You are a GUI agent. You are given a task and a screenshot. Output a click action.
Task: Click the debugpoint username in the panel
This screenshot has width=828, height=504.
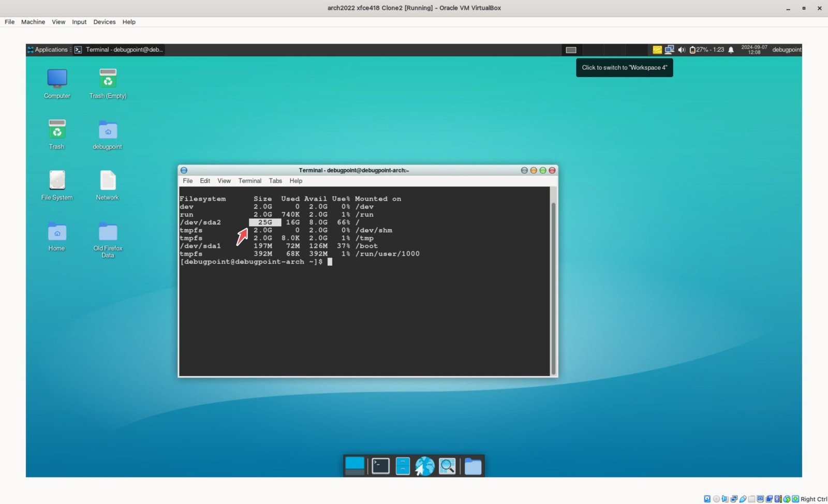click(x=786, y=50)
